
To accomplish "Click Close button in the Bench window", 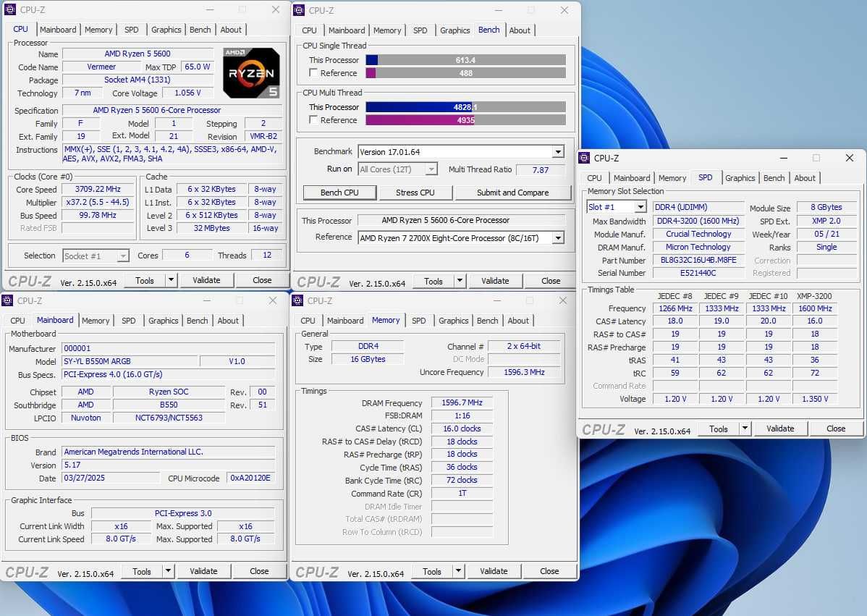I will click(x=551, y=281).
